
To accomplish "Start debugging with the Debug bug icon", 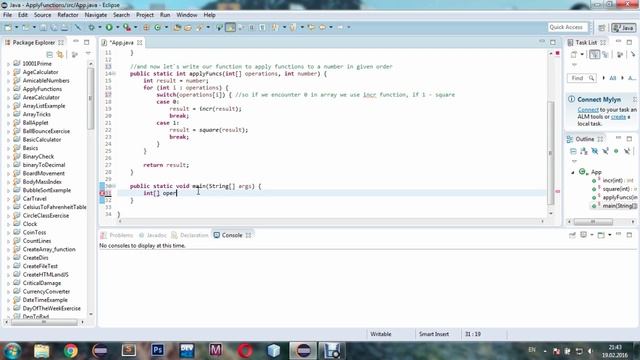I will [x=91, y=27].
